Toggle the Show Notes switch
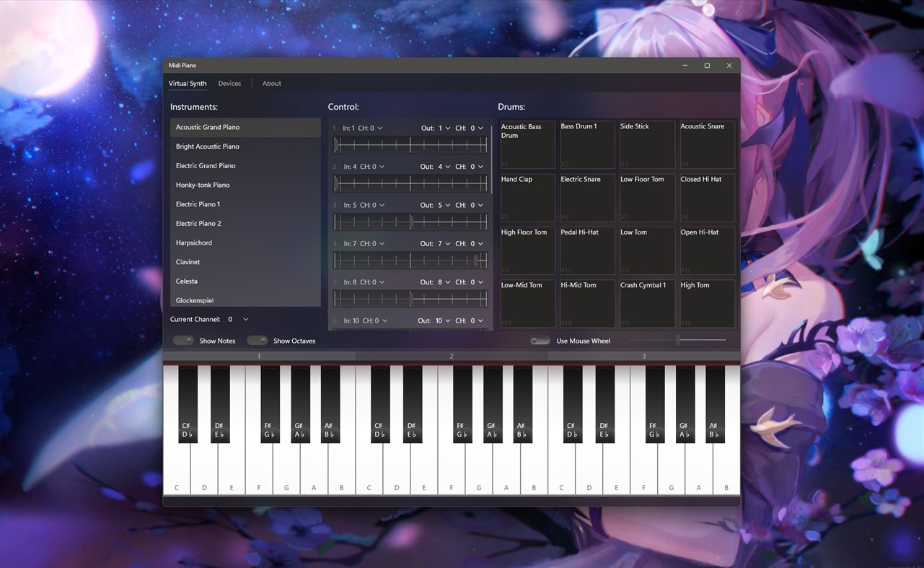 [183, 341]
